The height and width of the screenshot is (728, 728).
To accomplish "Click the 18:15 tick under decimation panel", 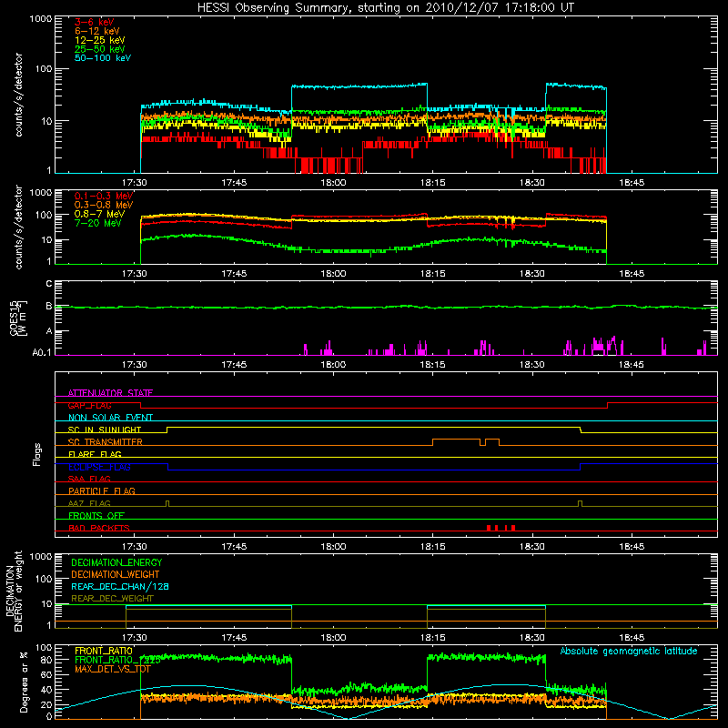I will pyautogui.click(x=433, y=638).
